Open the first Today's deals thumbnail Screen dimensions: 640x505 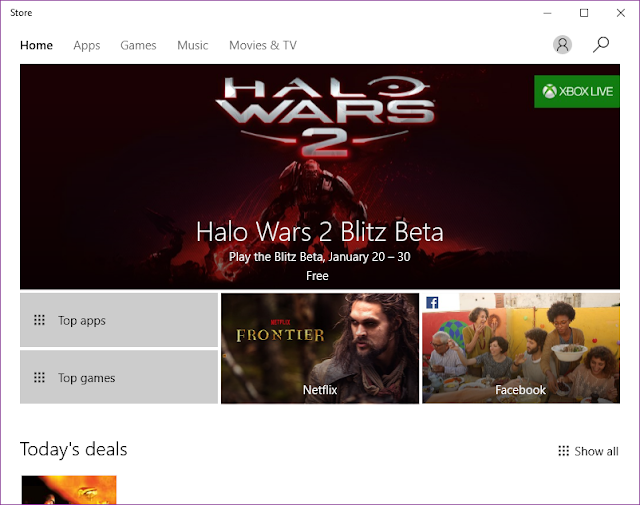click(x=69, y=490)
